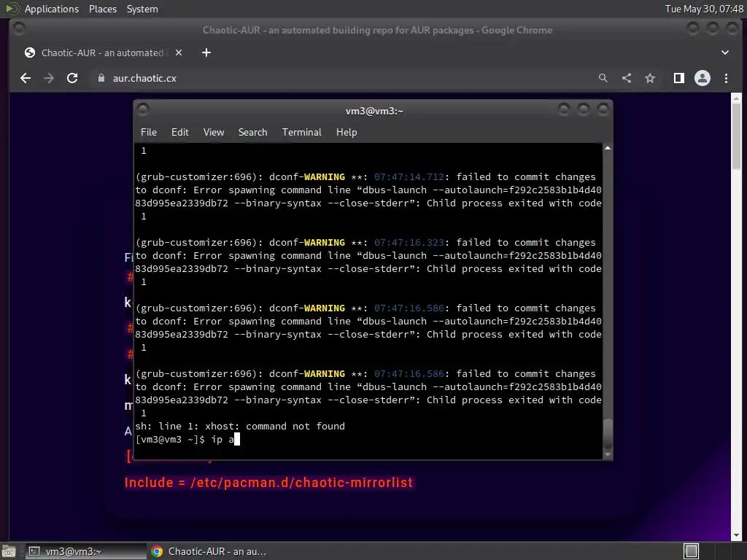Open a new Chrome tab
Screen dimensions: 747x560
point(206,52)
